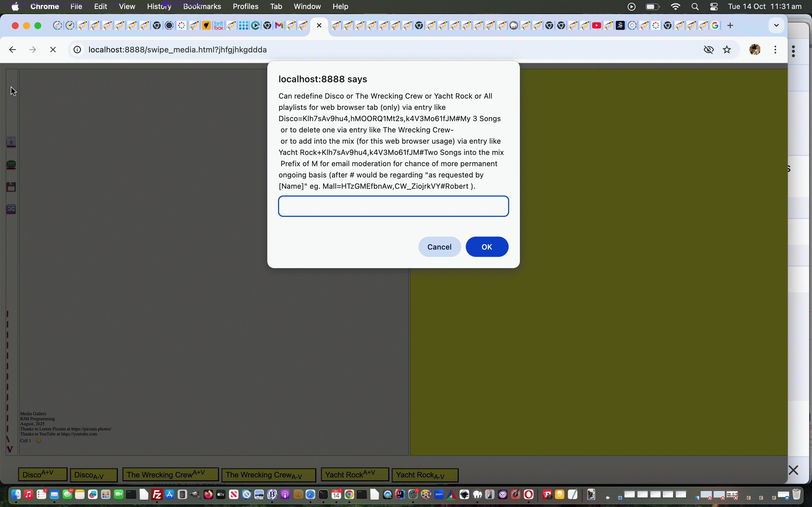Click the shuffle icon in sidebar
Viewport: 812px width, 507px height.
(11, 209)
